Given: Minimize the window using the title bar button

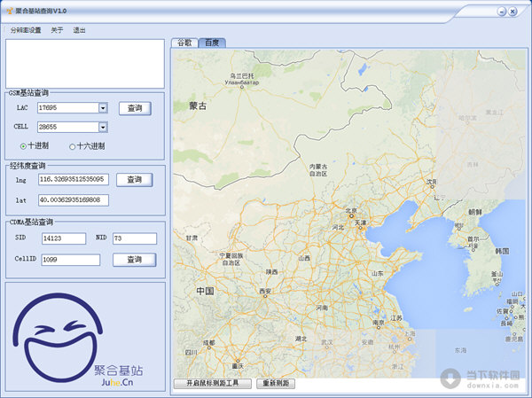Looking at the screenshot, I should click(x=503, y=11).
